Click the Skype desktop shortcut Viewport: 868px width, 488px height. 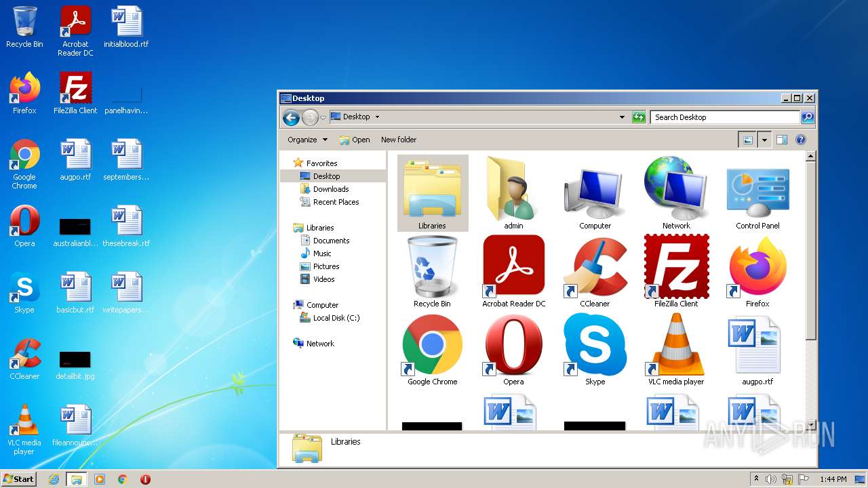pyautogui.click(x=24, y=293)
